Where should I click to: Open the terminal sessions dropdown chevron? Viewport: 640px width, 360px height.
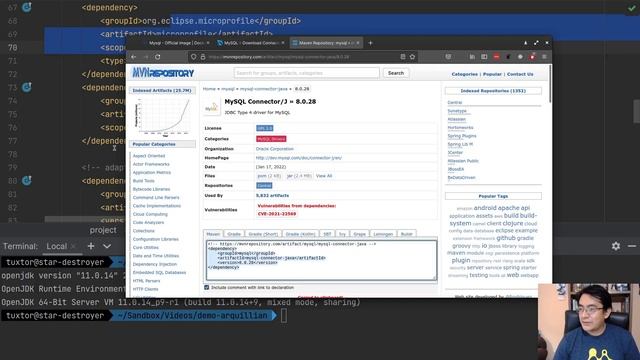pos(107,246)
